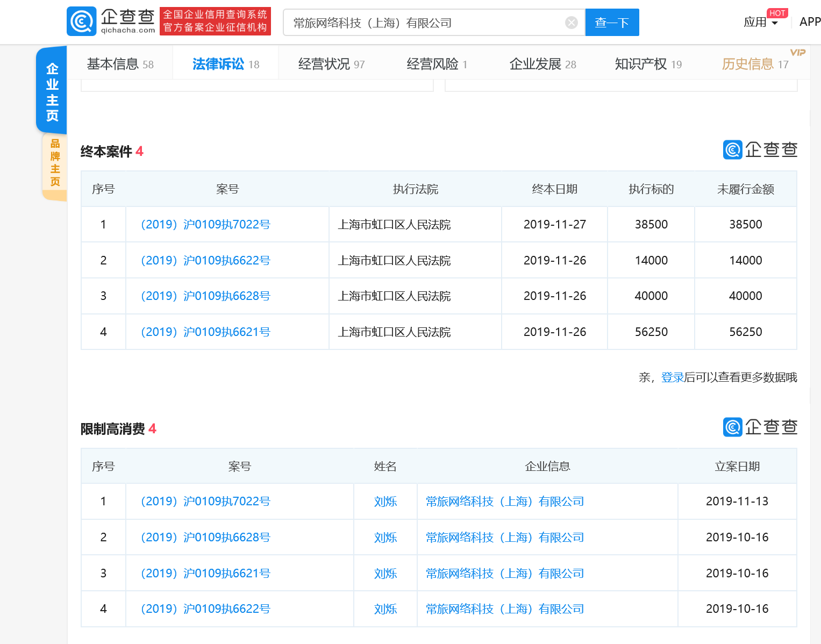Open case 沪0109执6621号 in 限制高消费 table

tap(205, 573)
